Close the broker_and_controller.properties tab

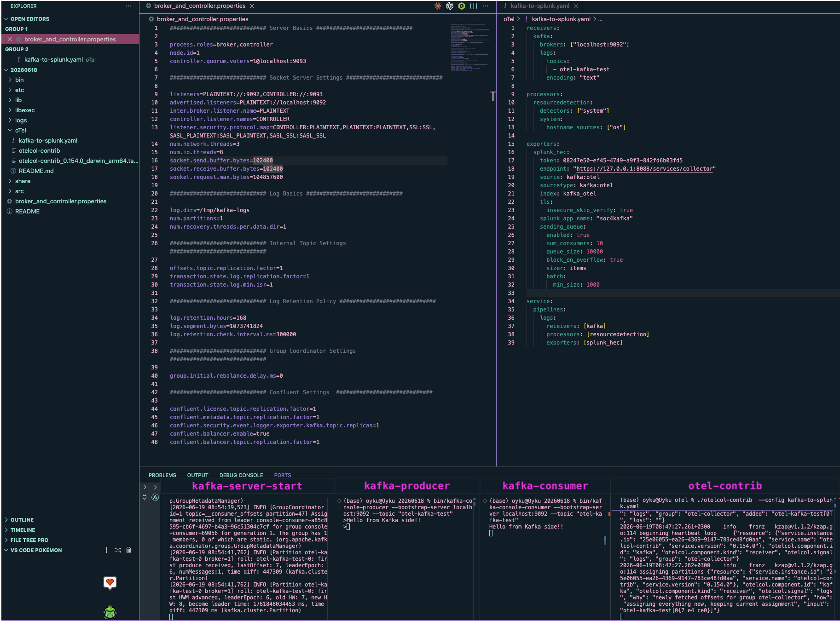pos(252,6)
